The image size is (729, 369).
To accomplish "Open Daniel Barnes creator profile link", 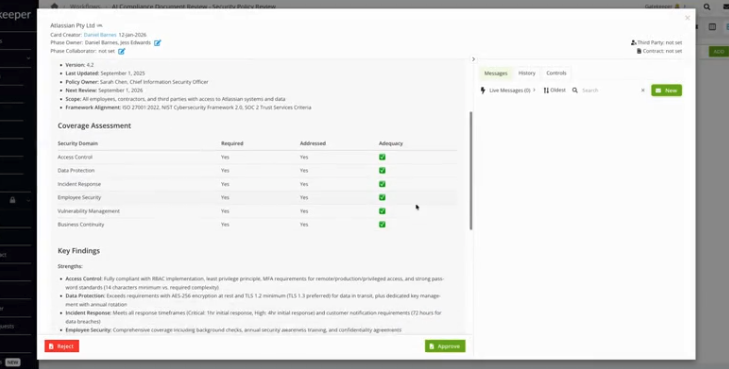I will coord(100,35).
